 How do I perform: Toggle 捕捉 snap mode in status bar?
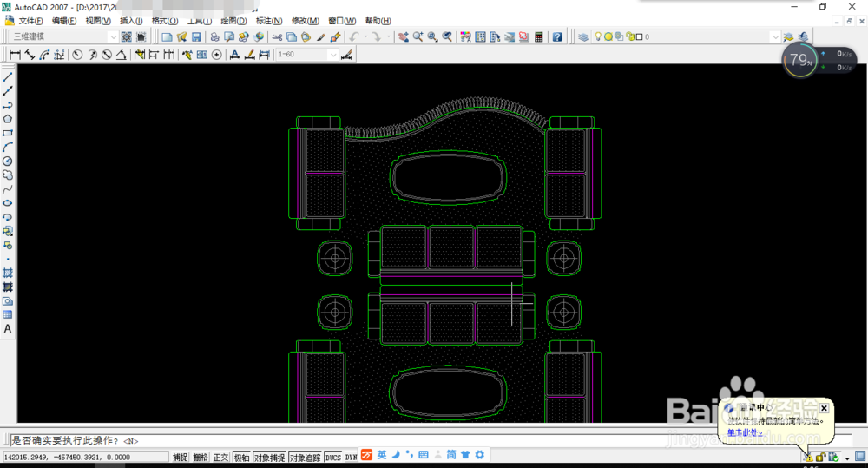pyautogui.click(x=180, y=458)
